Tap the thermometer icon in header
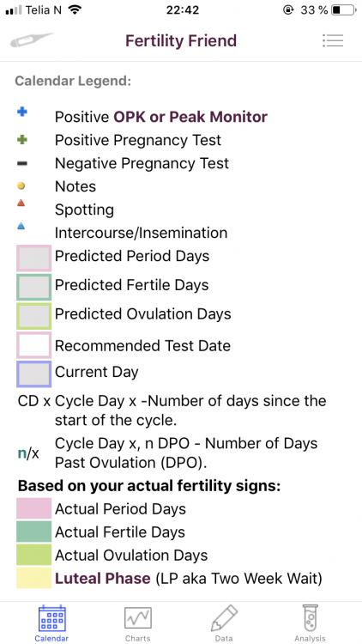 [x=32, y=39]
